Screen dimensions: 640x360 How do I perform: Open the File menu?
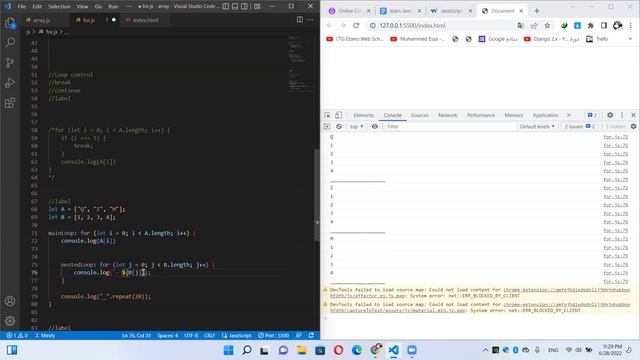[22, 7]
